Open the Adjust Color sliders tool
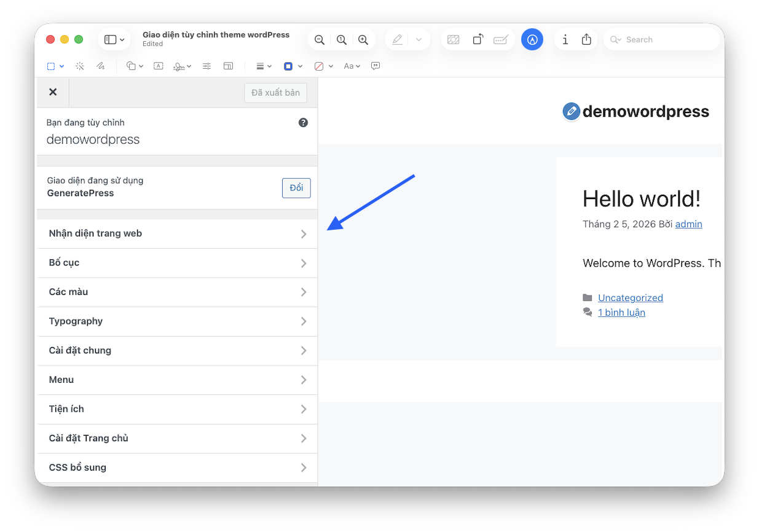This screenshot has width=759, height=532. pyautogui.click(x=206, y=66)
